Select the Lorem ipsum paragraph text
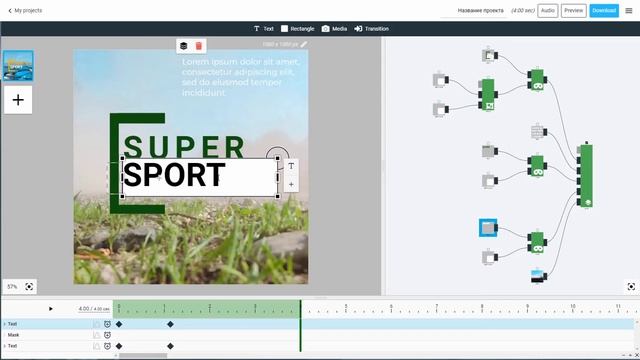 [x=241, y=77]
